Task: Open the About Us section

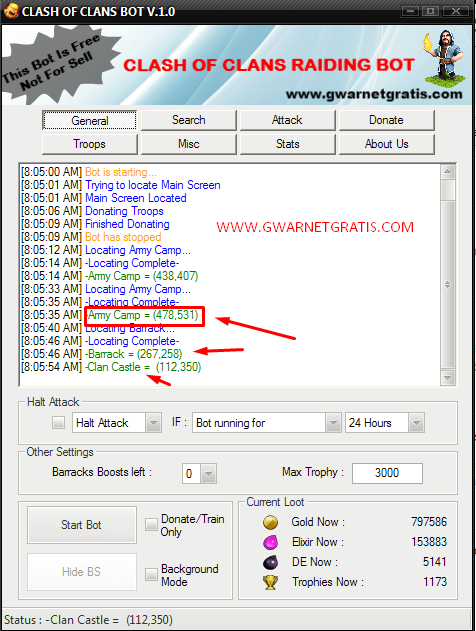Action: [x=387, y=144]
